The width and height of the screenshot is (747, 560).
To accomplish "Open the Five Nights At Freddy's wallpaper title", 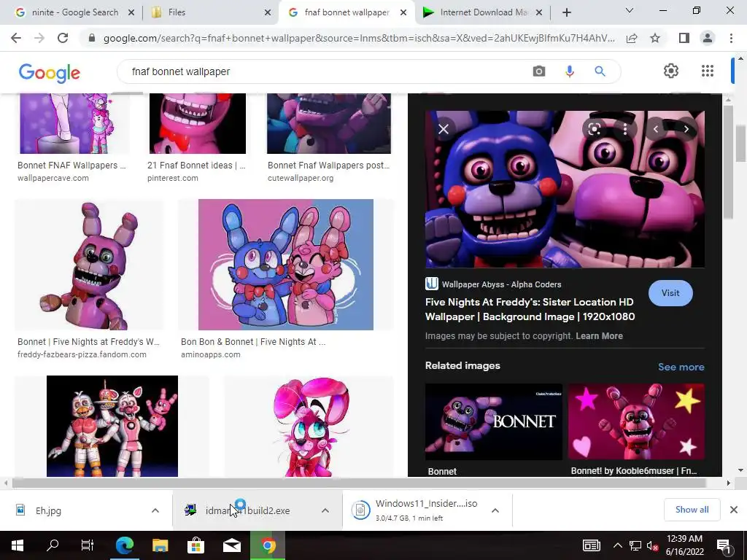I will (x=530, y=309).
